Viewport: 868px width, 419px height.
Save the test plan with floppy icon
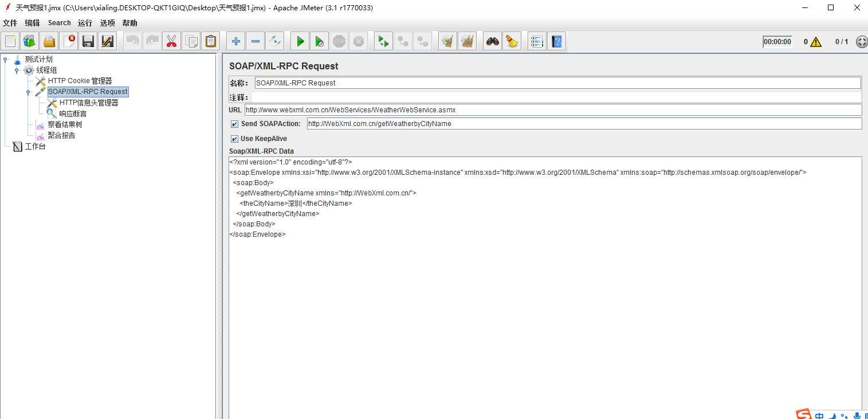(x=88, y=41)
